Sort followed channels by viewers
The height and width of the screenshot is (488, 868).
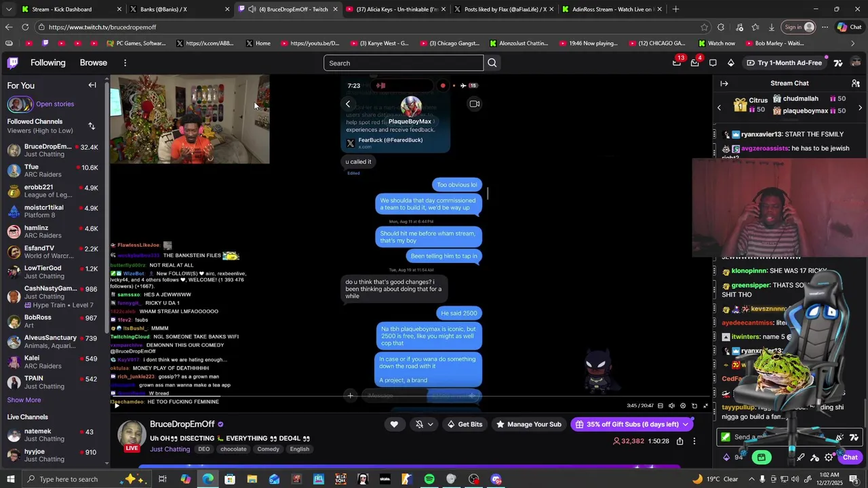point(92,126)
